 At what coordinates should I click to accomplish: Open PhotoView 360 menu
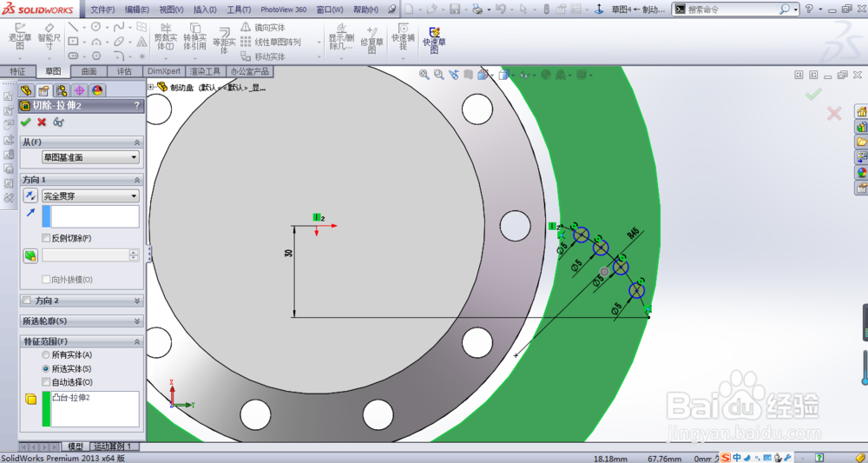(x=284, y=10)
